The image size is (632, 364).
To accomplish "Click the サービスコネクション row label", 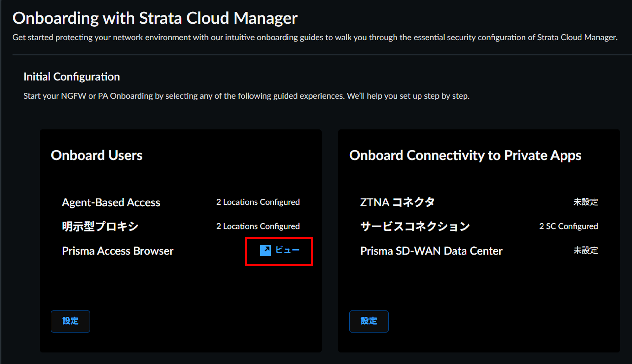I will (x=415, y=226).
